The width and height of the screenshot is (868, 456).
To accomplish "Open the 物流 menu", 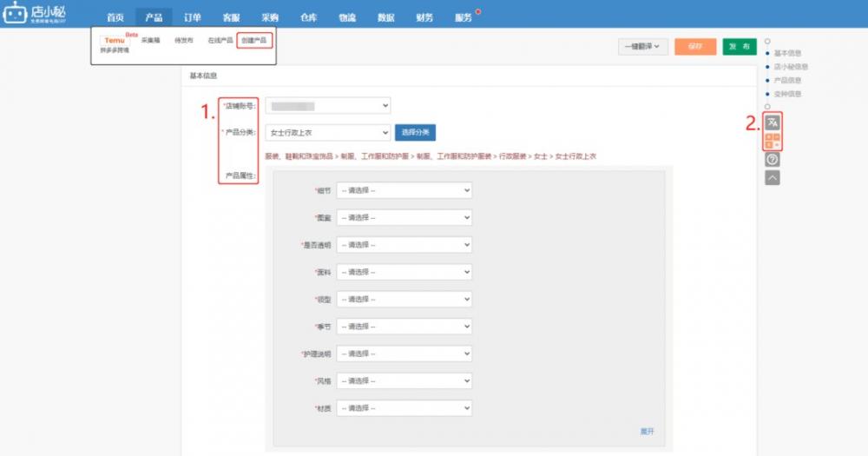I will [x=347, y=17].
